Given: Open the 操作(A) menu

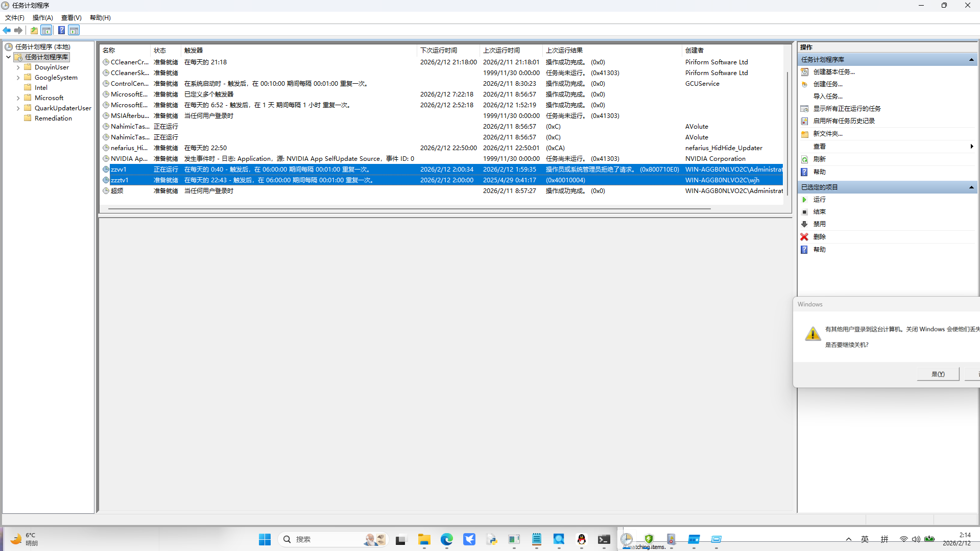Looking at the screenshot, I should coord(42,18).
